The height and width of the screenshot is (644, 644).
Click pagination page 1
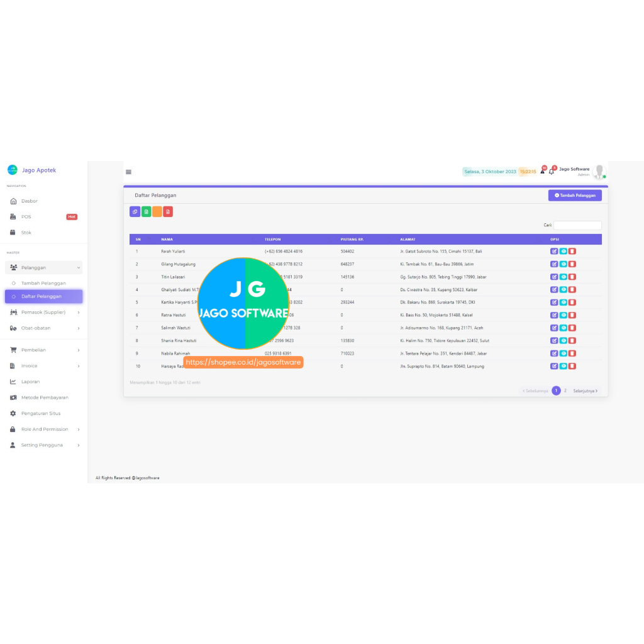pos(556,391)
